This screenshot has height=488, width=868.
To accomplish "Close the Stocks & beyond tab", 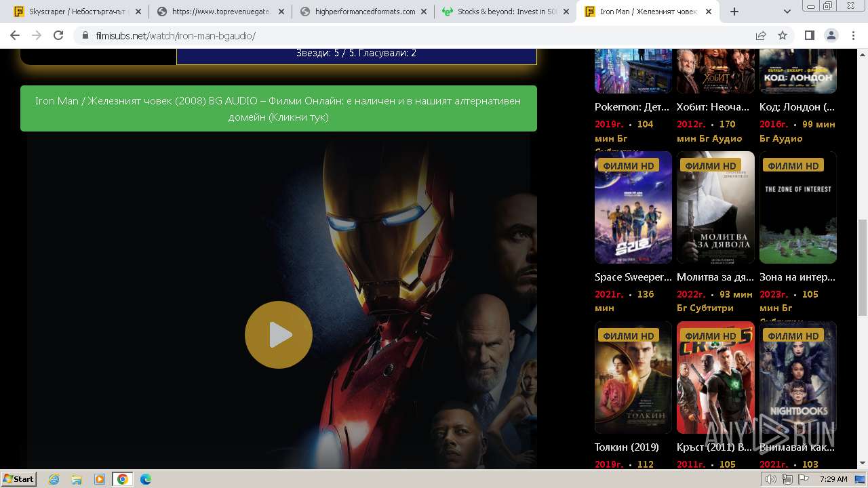I will click(567, 12).
